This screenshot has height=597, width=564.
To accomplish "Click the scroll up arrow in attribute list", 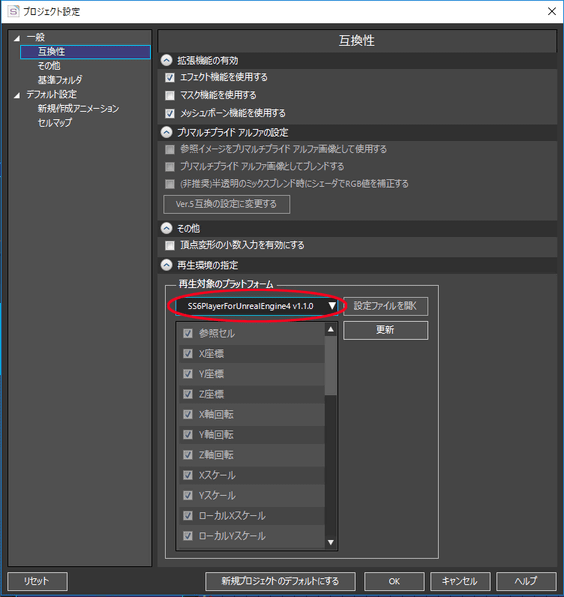I will (x=331, y=329).
